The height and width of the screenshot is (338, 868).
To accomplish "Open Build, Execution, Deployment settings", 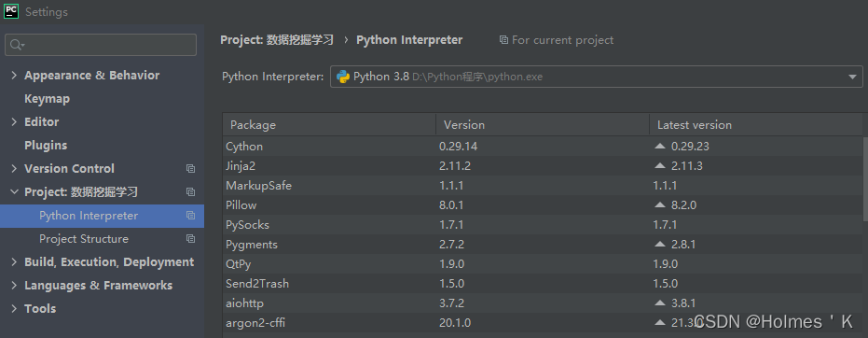I will [x=109, y=262].
